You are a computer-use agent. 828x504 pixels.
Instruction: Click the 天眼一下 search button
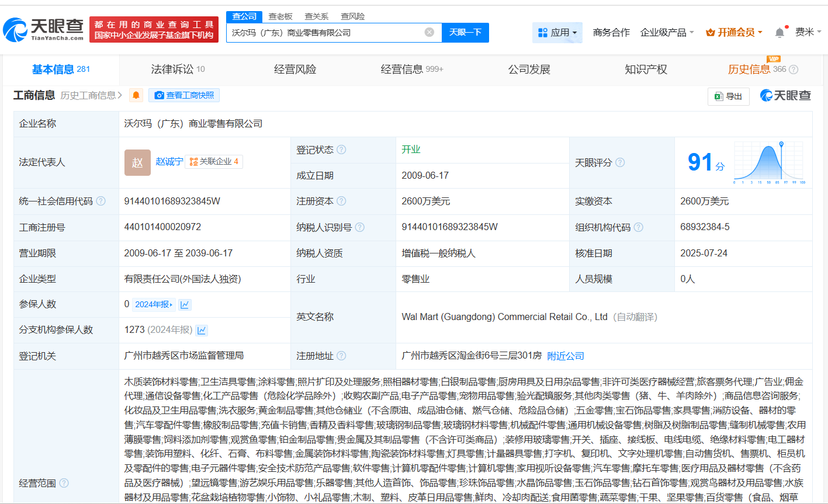(465, 33)
